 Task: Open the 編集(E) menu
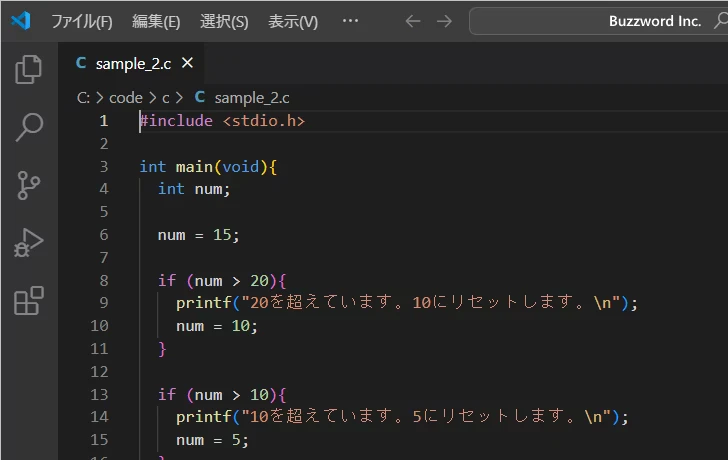156,21
